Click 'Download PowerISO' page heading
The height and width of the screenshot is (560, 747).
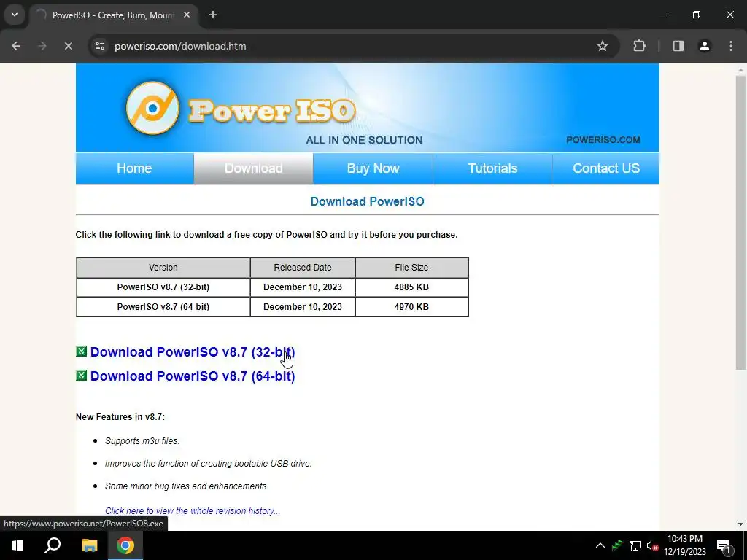coord(367,201)
